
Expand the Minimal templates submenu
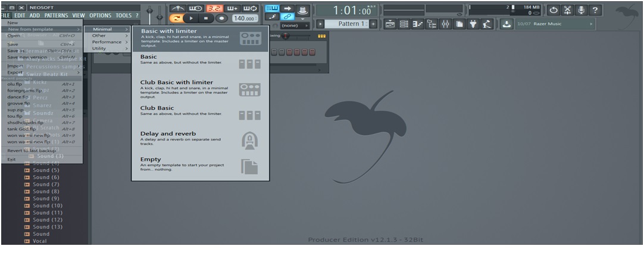coord(108,29)
